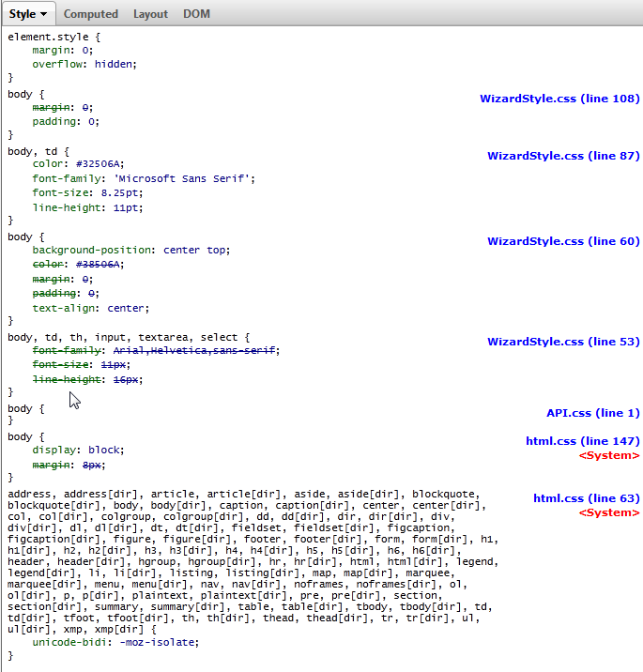Click the API.css (line 1) link

(592, 413)
